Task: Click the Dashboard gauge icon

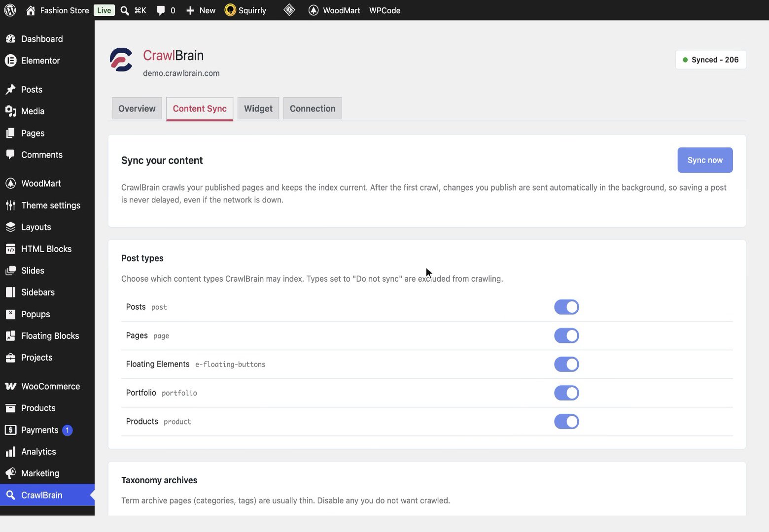Action: point(10,39)
